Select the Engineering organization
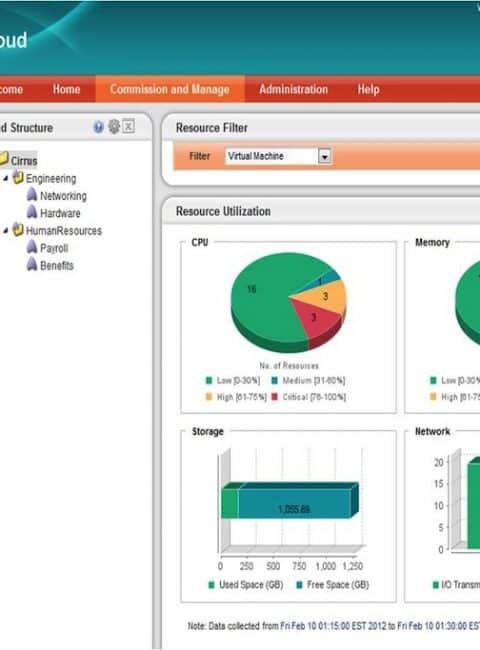The height and width of the screenshot is (650, 480). coord(51,179)
